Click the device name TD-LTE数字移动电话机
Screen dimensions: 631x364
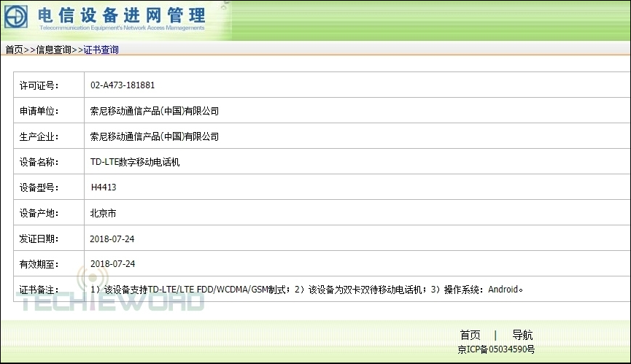coord(134,162)
